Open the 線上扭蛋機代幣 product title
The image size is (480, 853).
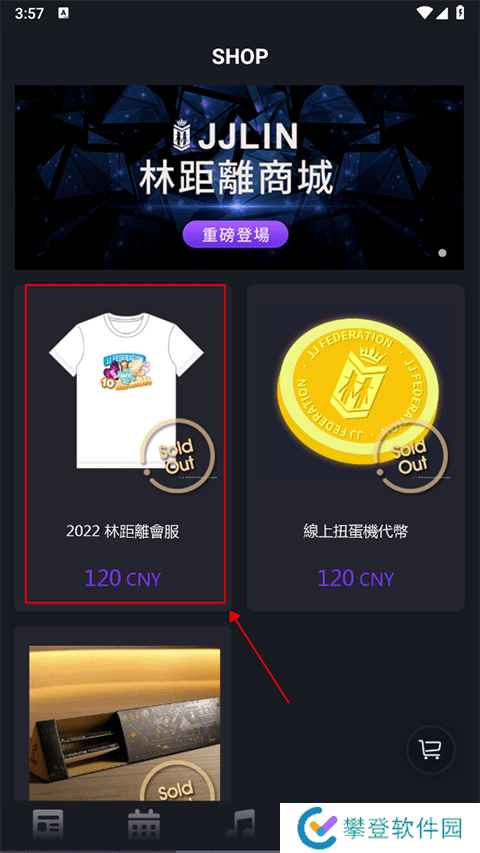pyautogui.click(x=356, y=531)
